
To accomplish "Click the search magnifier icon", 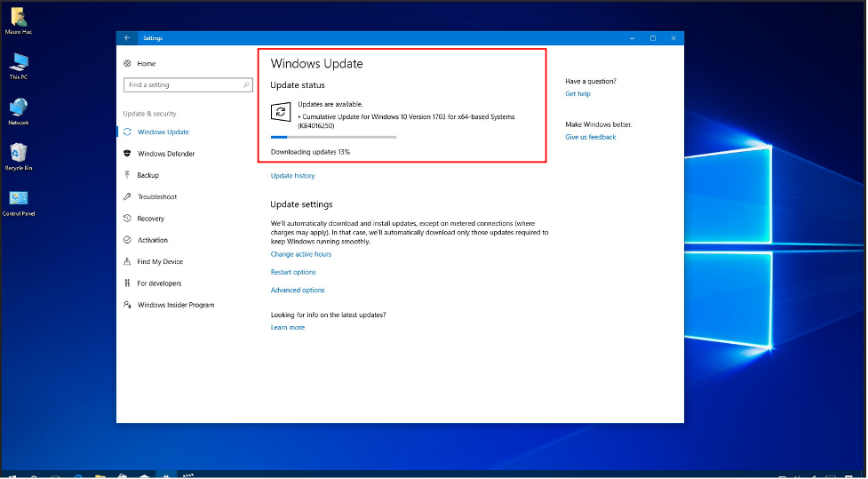I will tap(246, 84).
